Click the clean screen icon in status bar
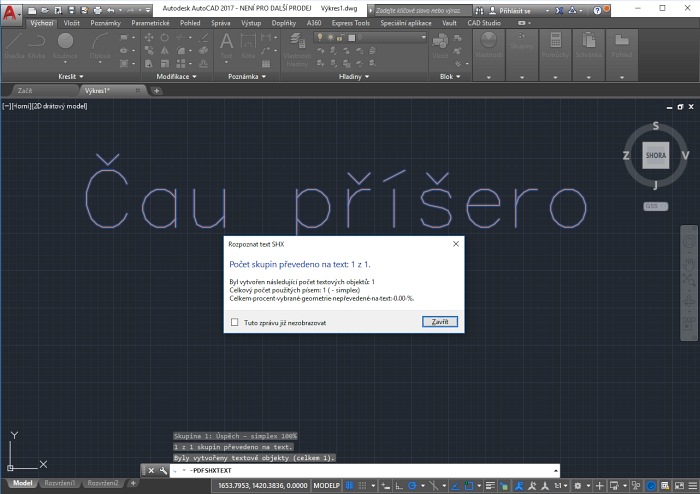 click(679, 486)
